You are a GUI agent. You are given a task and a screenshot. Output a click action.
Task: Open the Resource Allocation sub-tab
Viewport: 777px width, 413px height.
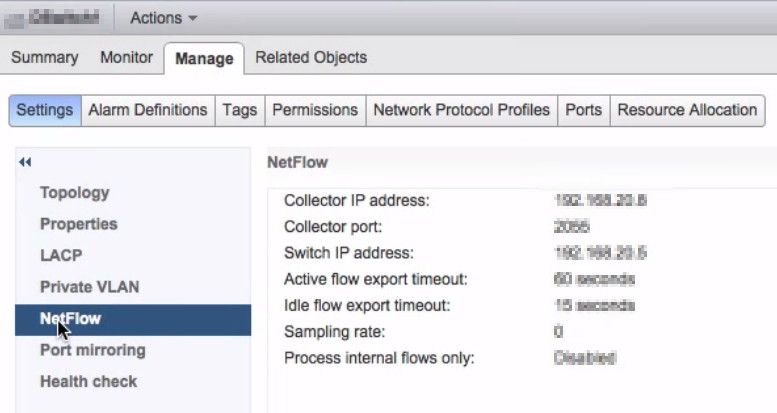(687, 110)
